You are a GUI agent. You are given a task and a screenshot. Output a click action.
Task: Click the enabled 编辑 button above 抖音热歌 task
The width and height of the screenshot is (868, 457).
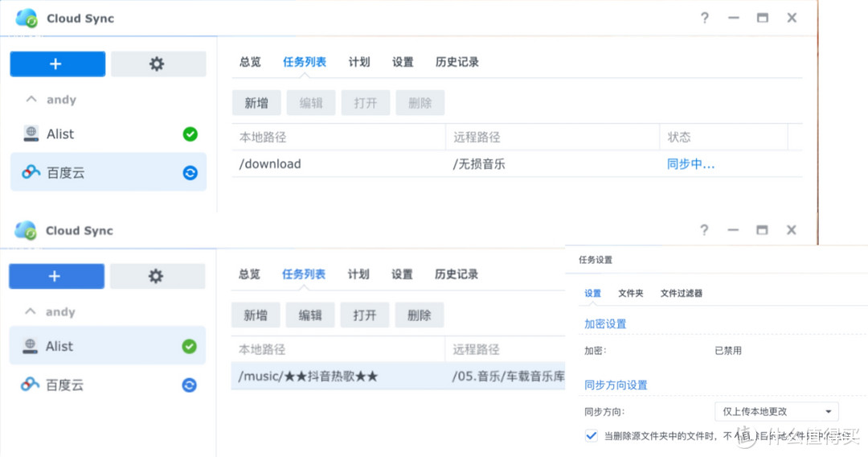(310, 315)
